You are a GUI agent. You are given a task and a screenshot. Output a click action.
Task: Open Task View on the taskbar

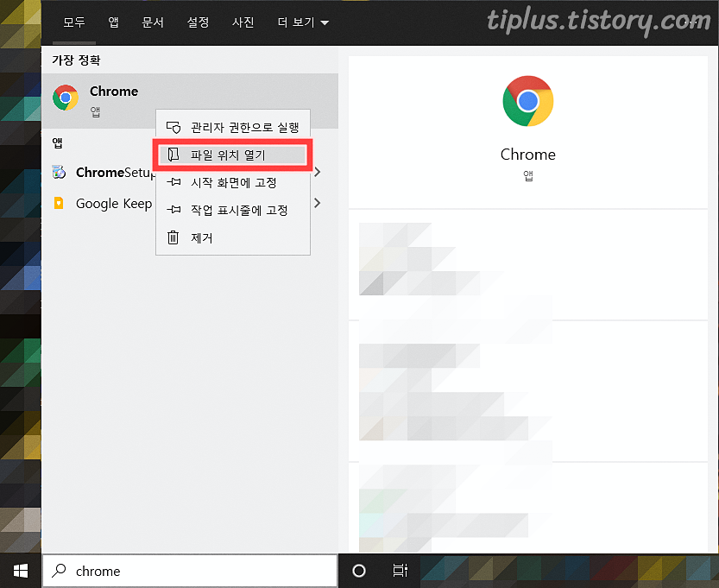click(400, 571)
